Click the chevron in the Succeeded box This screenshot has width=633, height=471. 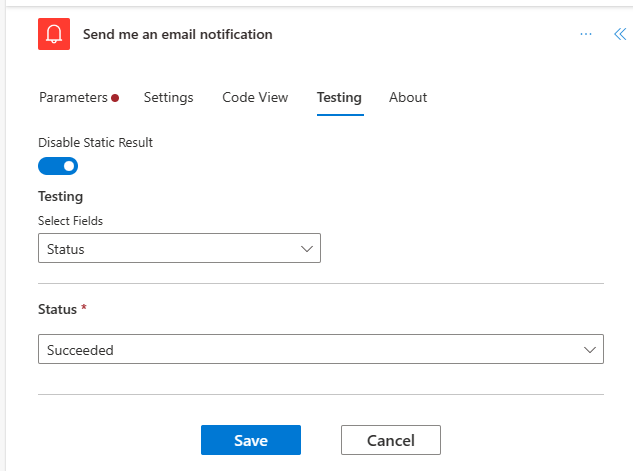590,349
